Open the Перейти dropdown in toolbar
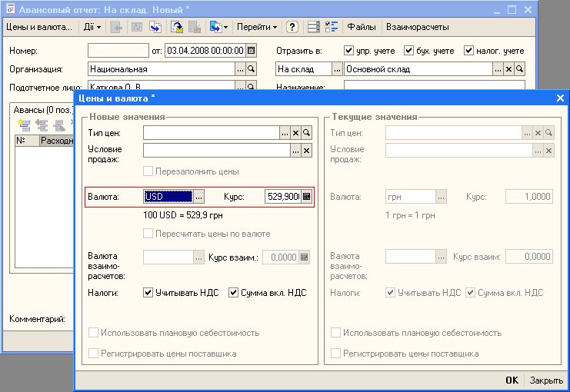The image size is (570, 392). [257, 27]
